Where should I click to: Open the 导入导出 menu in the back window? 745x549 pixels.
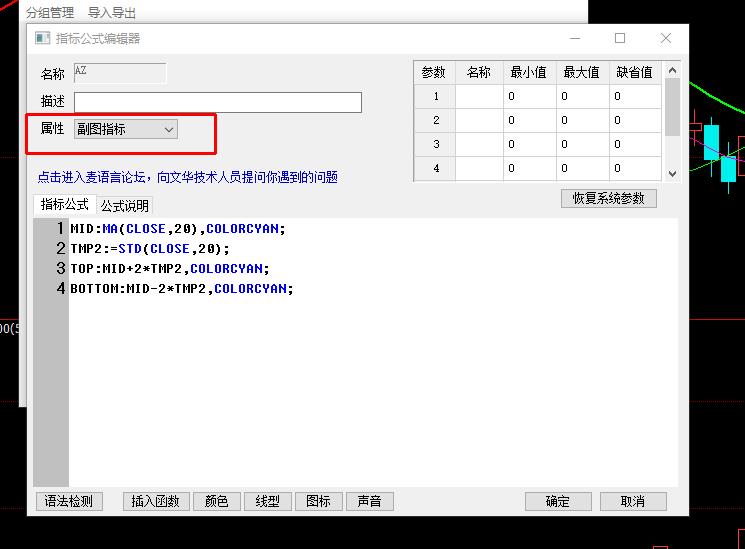click(x=112, y=12)
